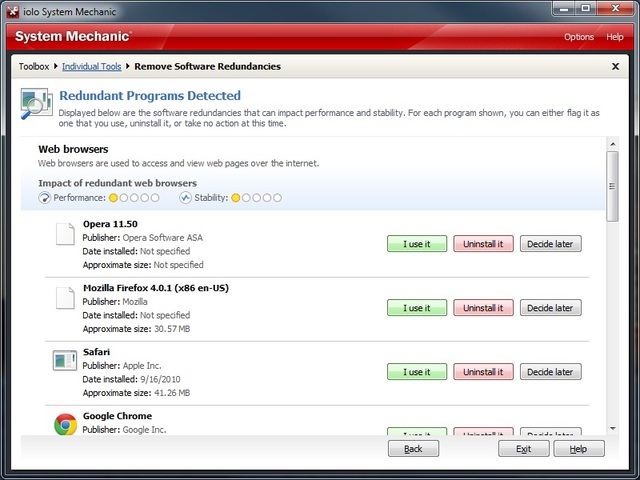Click the first yellow Stability rating dot
This screenshot has height=480, width=640.
236,198
